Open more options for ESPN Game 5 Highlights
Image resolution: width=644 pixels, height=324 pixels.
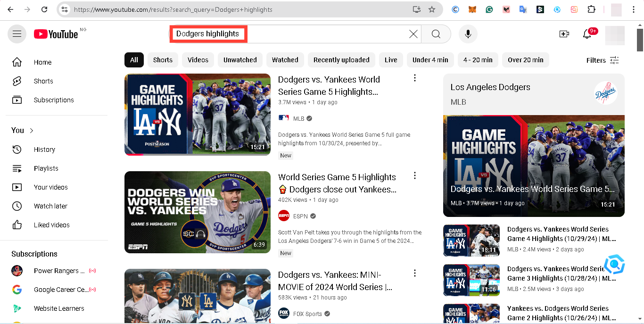coord(415,176)
